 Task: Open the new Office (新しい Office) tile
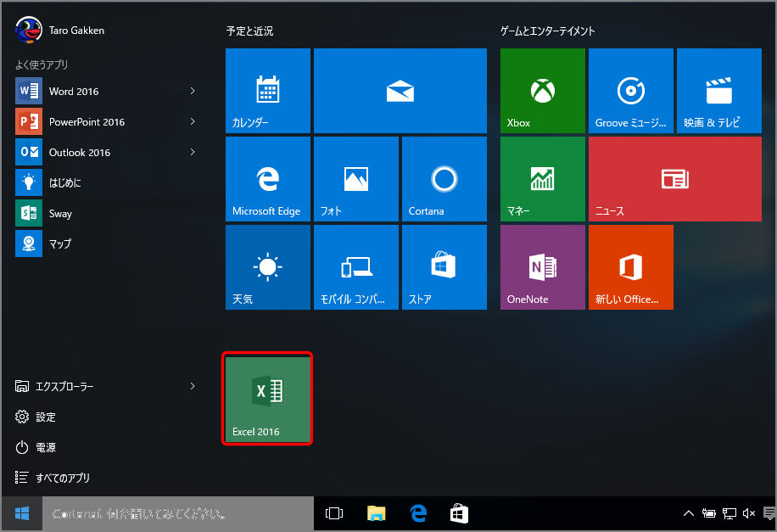click(x=631, y=267)
